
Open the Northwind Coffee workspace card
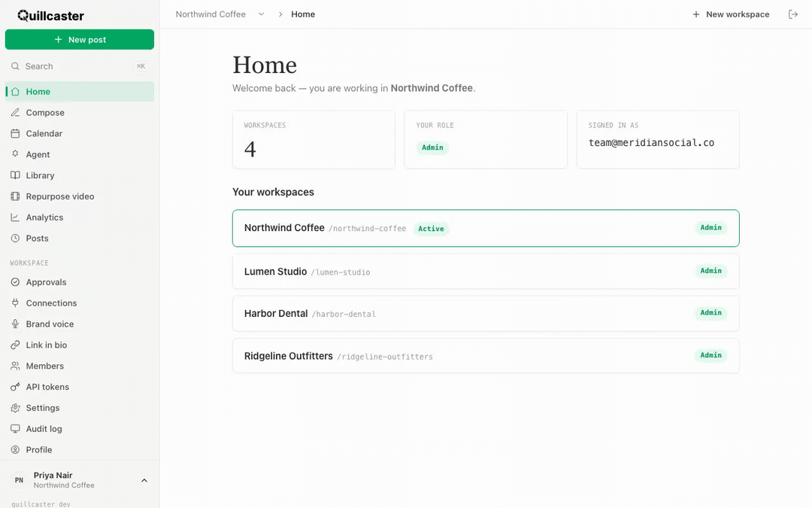(x=486, y=228)
